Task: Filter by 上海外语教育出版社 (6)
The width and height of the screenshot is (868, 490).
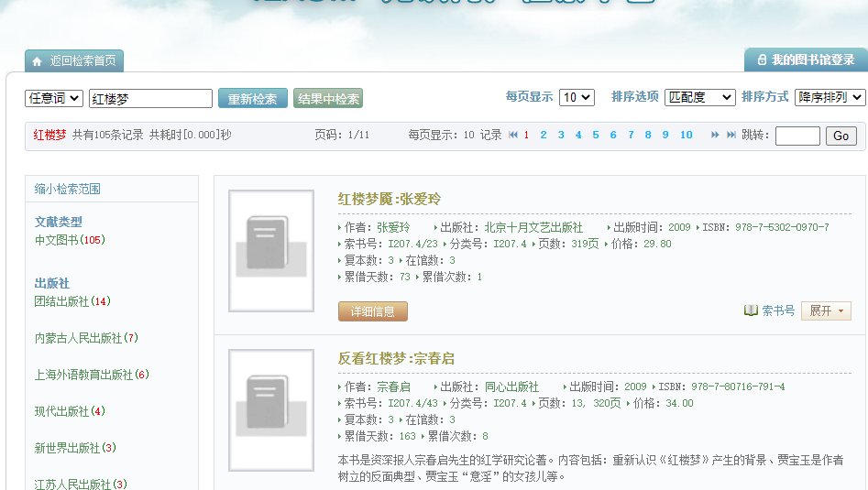Action: [x=92, y=375]
